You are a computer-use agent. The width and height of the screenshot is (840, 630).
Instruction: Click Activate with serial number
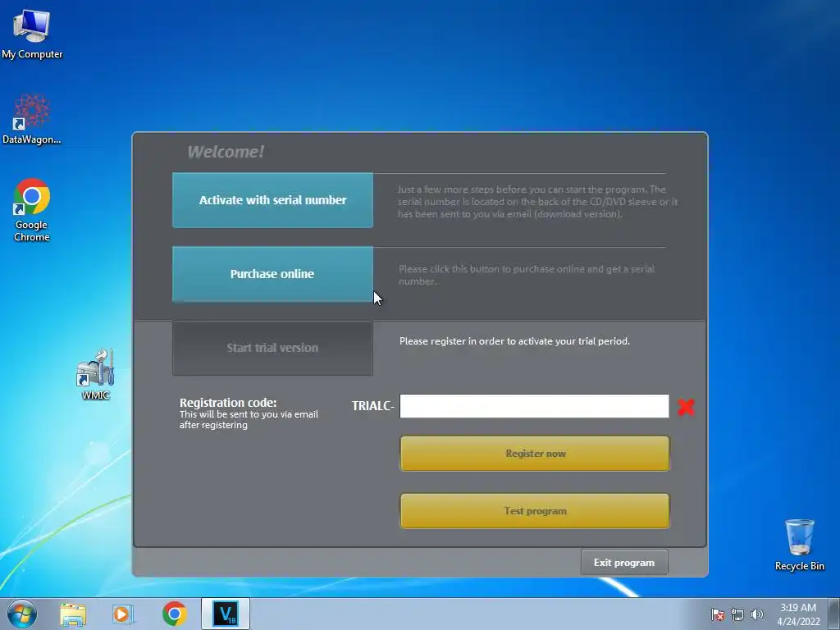pyautogui.click(x=272, y=200)
